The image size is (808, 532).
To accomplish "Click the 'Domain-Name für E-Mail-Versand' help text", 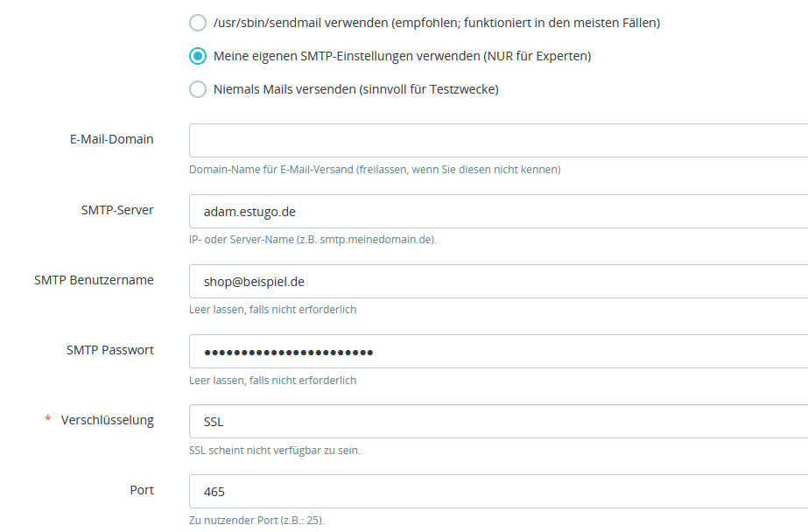I will (375, 169).
